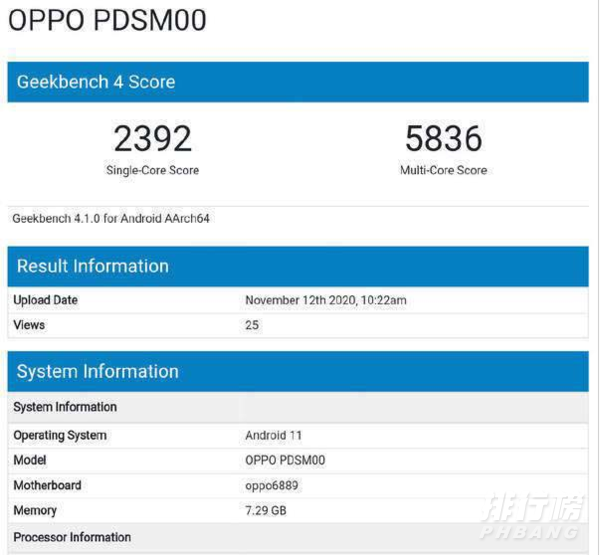
Task: Select the Android 11 value
Action: point(274,436)
